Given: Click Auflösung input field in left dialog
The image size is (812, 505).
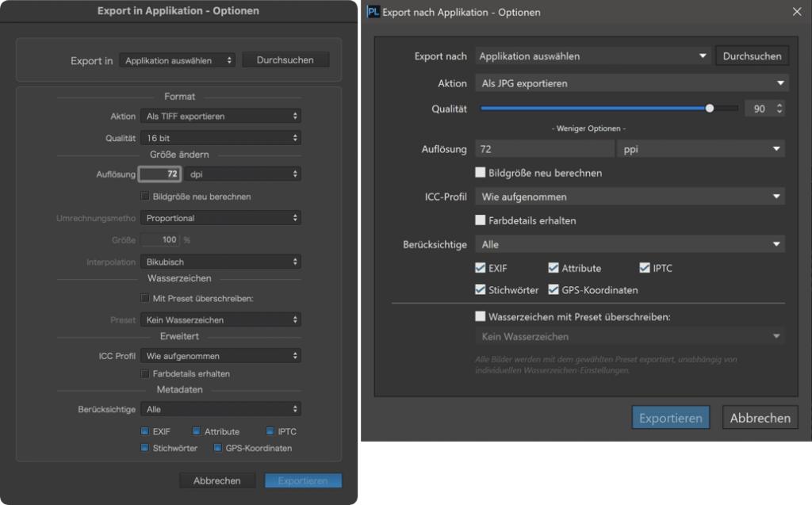Looking at the screenshot, I should (x=160, y=174).
